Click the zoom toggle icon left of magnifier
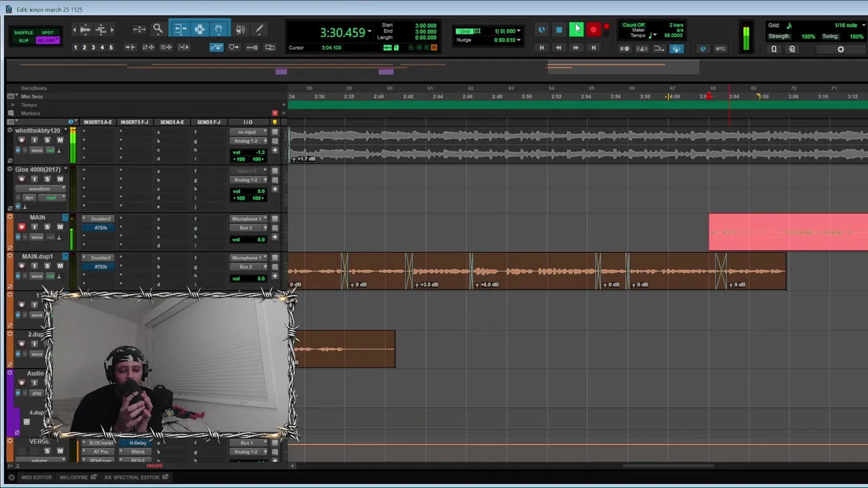This screenshot has height=488, width=868. (139, 29)
